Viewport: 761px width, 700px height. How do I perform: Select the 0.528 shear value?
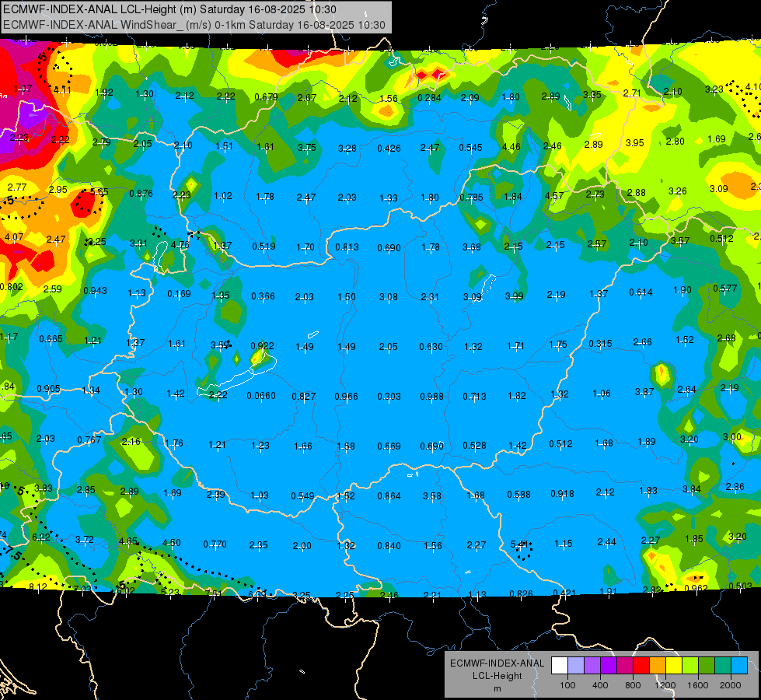point(475,446)
